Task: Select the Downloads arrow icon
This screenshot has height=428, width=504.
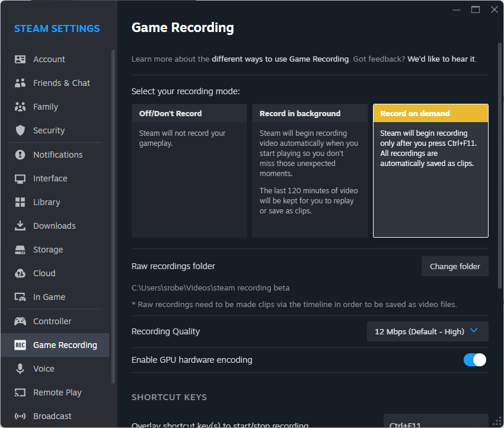Action: tap(20, 225)
